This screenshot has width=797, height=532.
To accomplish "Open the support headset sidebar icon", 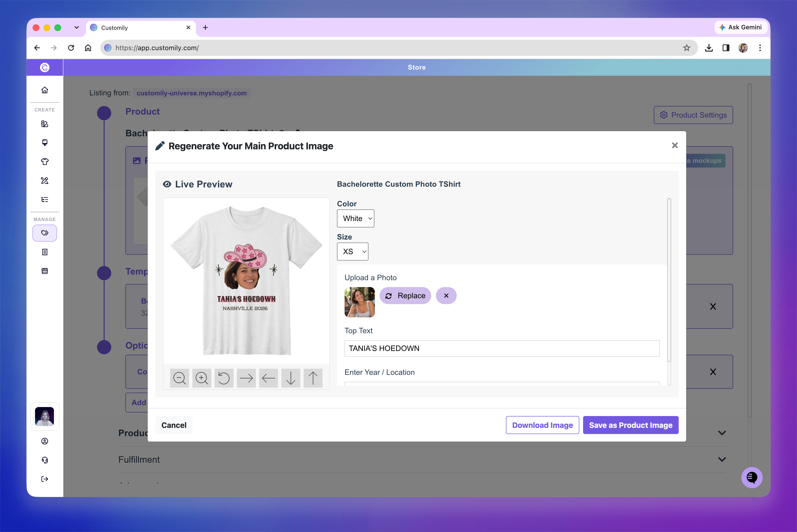I will coord(44,460).
